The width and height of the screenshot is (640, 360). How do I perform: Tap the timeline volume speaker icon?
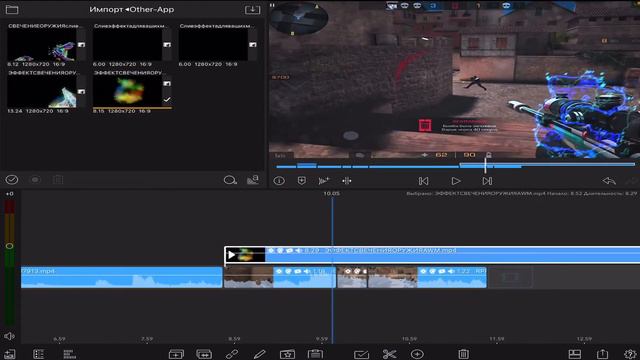click(9, 336)
